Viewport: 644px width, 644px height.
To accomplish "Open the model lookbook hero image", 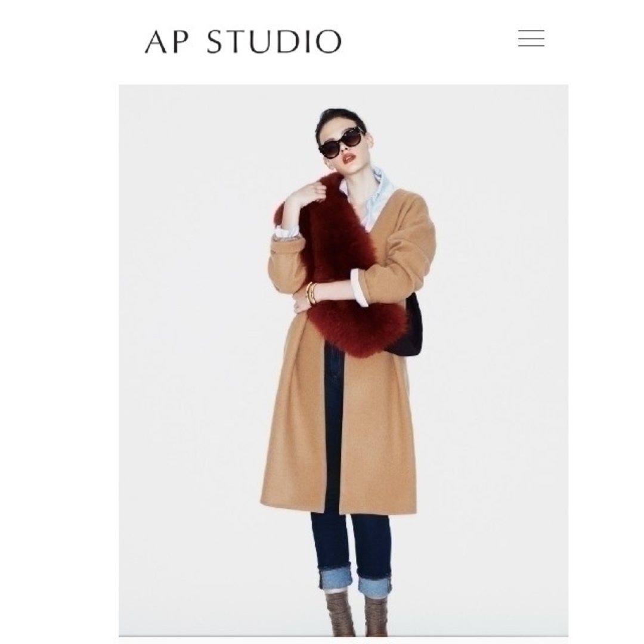I will (343, 361).
